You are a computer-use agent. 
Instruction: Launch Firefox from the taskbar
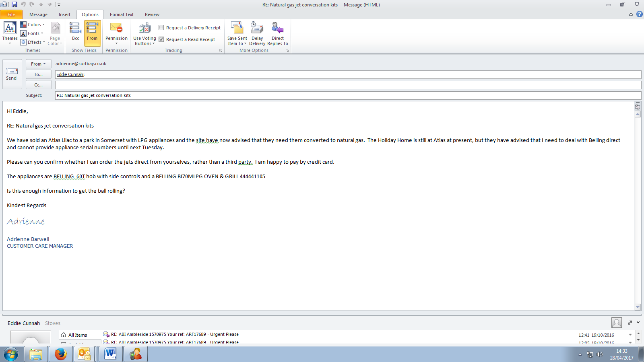61,354
